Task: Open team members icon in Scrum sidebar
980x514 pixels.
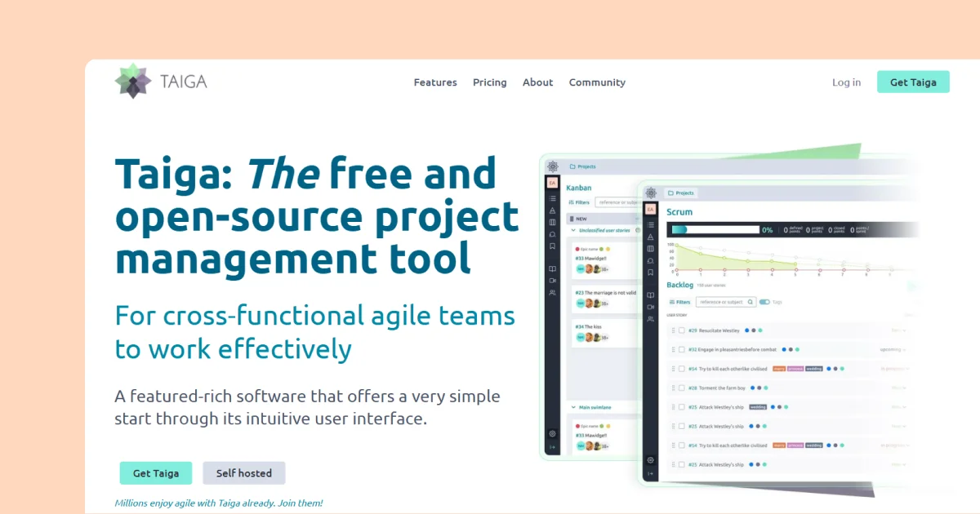Action: click(650, 319)
